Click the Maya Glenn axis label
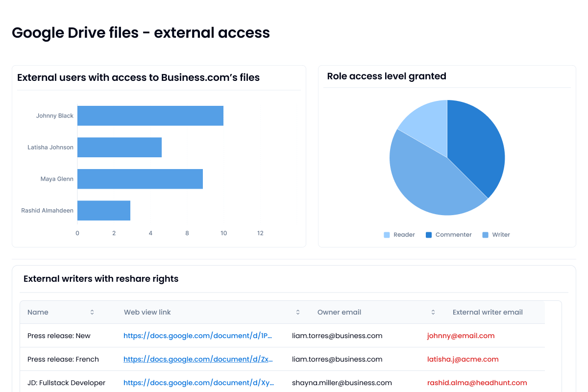The width and height of the screenshot is (588, 392). click(x=57, y=179)
